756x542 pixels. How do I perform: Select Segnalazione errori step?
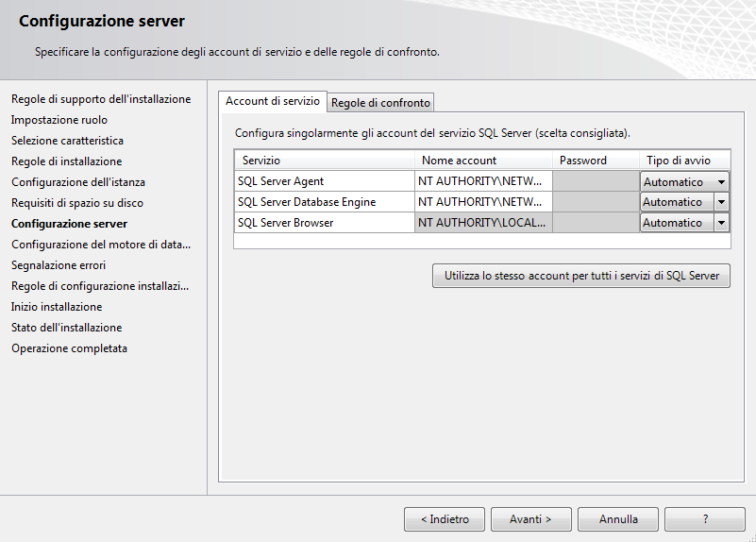tap(59, 264)
